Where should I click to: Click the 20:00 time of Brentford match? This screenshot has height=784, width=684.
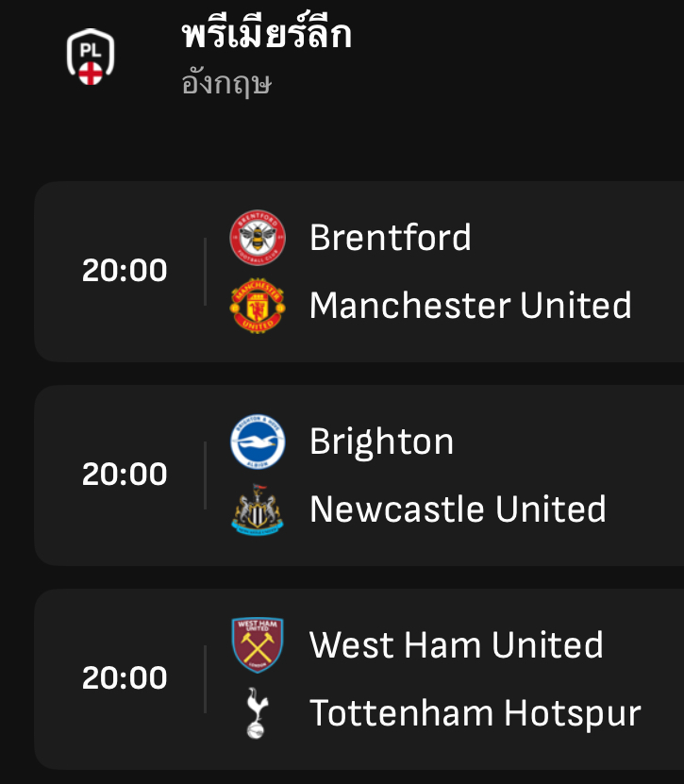click(125, 271)
